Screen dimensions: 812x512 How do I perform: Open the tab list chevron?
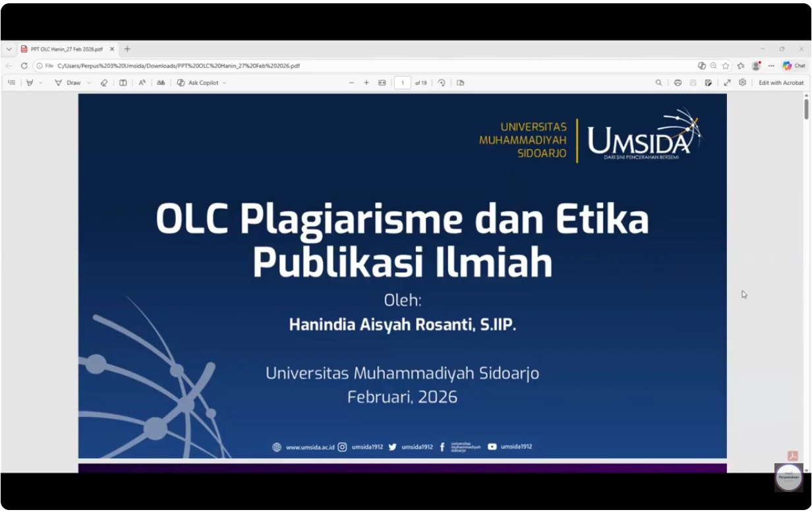coord(9,49)
